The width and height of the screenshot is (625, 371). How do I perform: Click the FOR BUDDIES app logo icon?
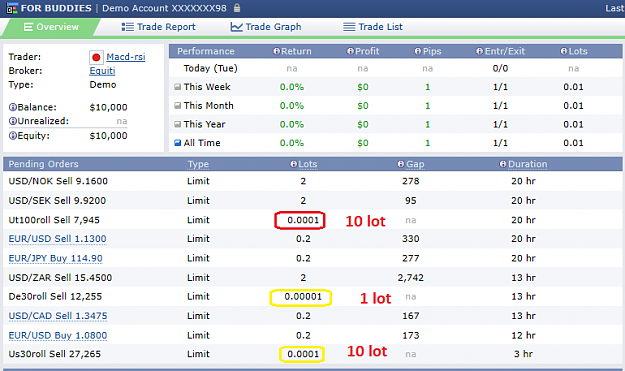tap(12, 8)
